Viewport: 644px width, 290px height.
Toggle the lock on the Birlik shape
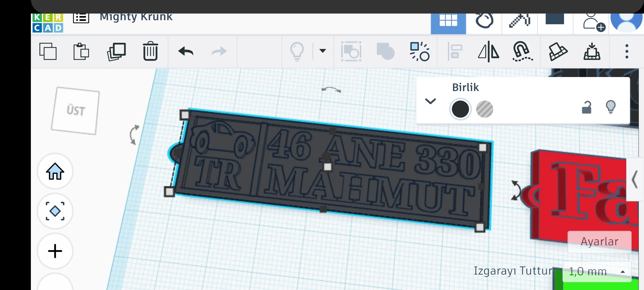(x=586, y=107)
